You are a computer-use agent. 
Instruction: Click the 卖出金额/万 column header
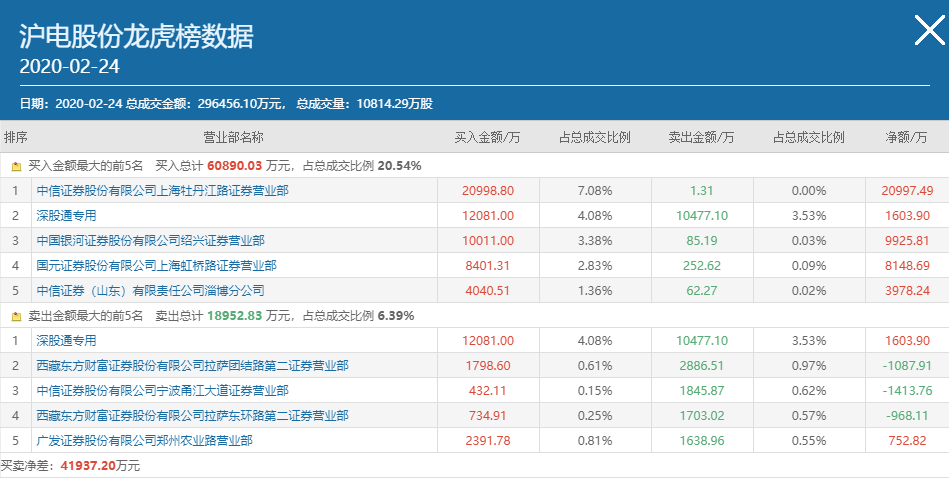click(x=701, y=137)
